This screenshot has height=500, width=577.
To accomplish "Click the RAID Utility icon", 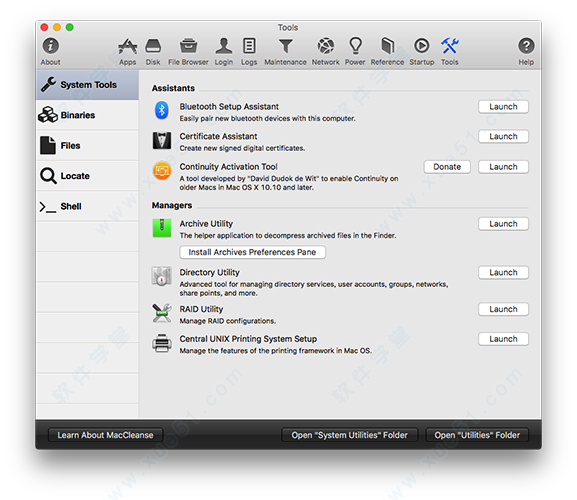I will pos(162,313).
